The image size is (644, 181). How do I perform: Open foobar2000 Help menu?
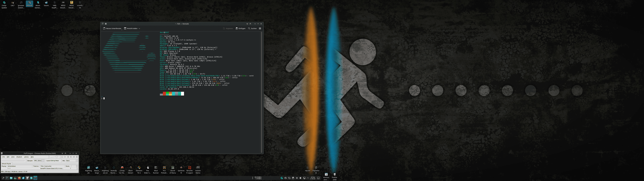[32, 157]
